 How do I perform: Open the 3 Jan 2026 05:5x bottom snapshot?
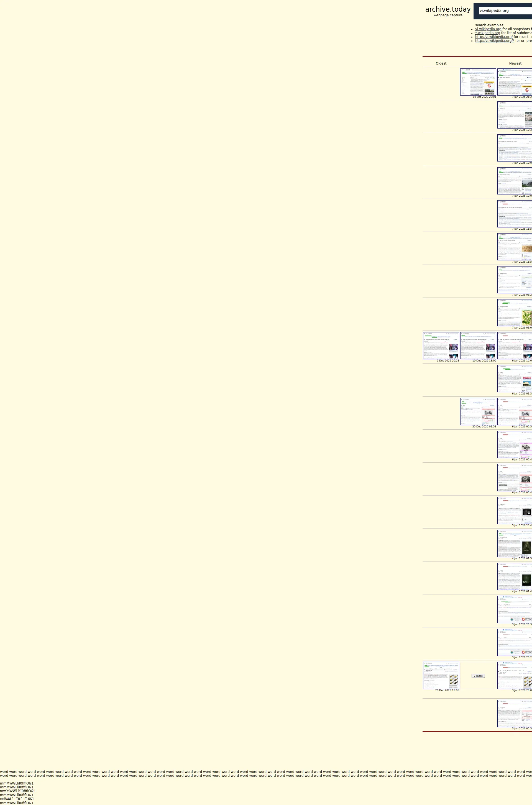[514, 713]
